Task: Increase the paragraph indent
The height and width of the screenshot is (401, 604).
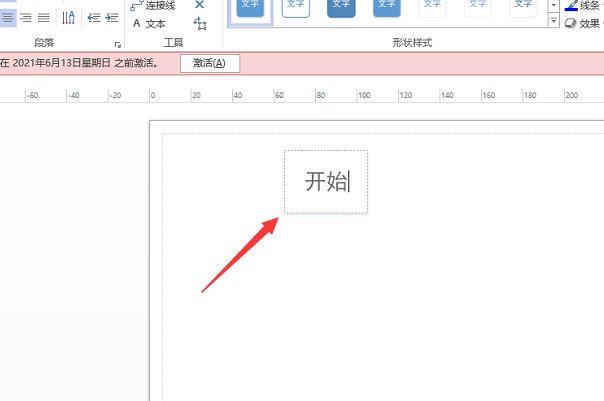Action: 112,18
